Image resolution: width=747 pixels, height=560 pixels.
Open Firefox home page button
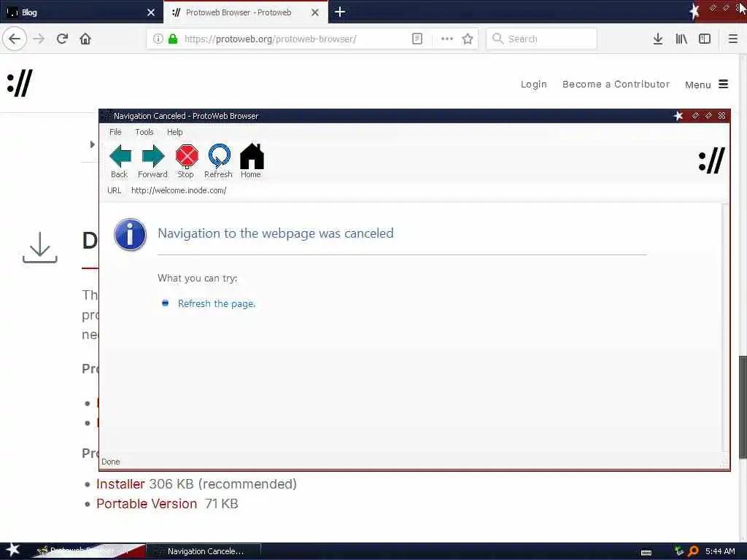point(85,39)
